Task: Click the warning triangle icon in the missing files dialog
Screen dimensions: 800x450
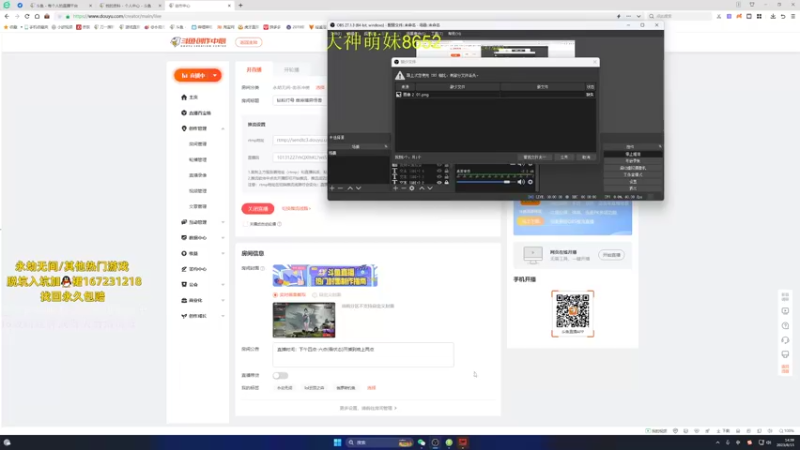Action: point(400,76)
